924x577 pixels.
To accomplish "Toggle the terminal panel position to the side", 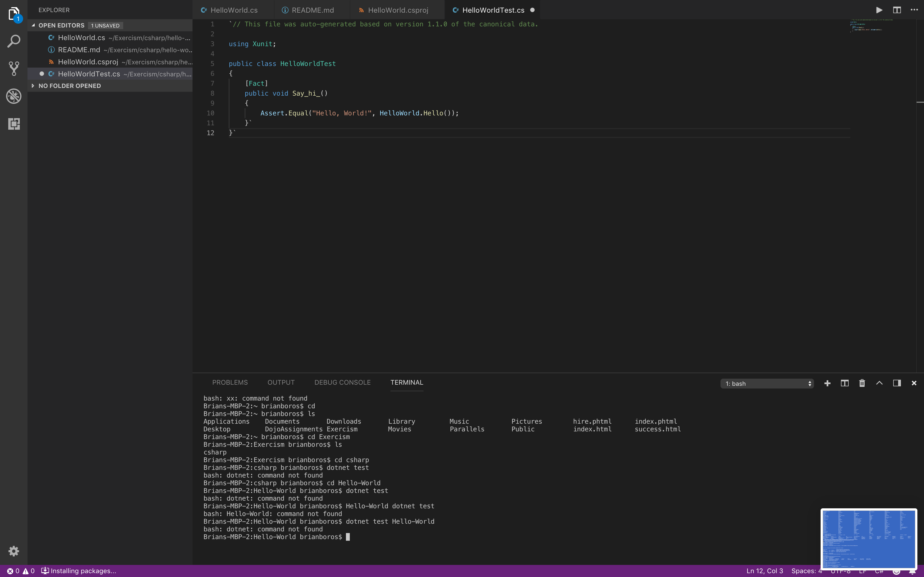I will [897, 383].
